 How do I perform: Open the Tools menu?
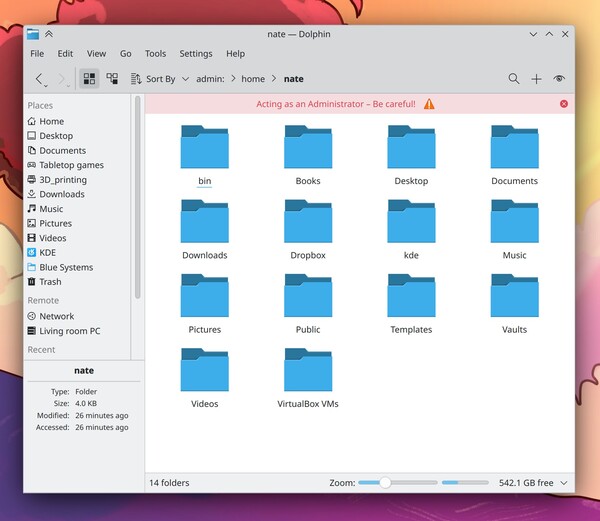[155, 54]
